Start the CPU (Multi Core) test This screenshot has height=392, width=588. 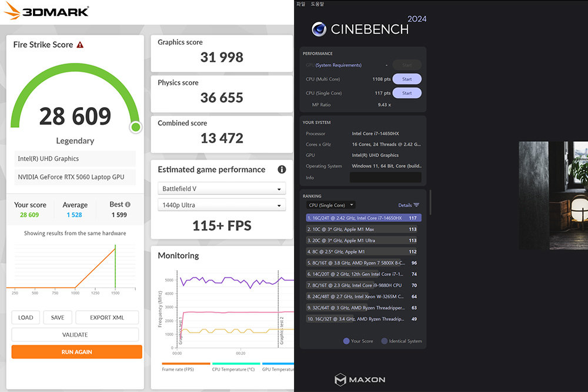click(x=407, y=79)
